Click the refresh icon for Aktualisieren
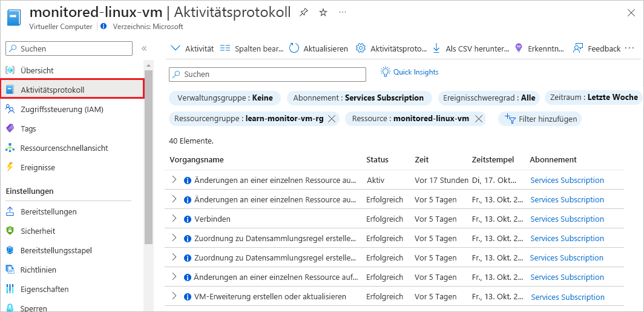 294,48
